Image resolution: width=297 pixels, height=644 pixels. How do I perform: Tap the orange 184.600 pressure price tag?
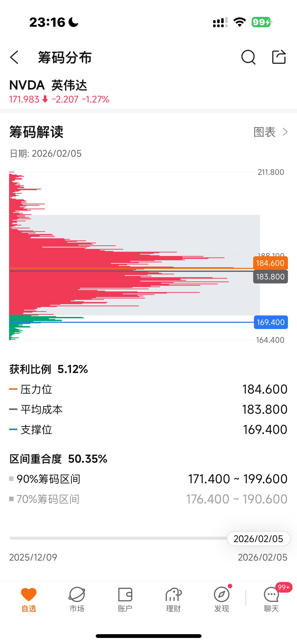pos(270,263)
